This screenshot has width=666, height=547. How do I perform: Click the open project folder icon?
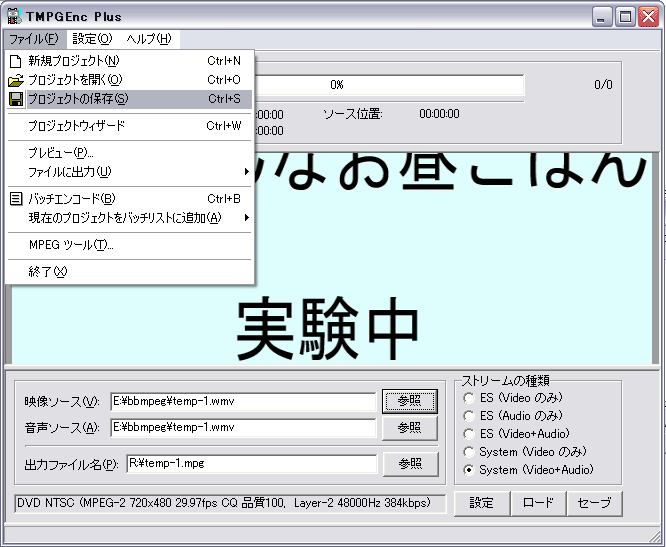tap(16, 80)
